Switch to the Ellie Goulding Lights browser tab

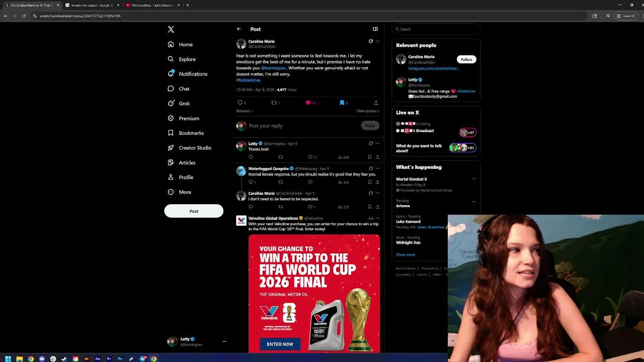[x=152, y=5]
